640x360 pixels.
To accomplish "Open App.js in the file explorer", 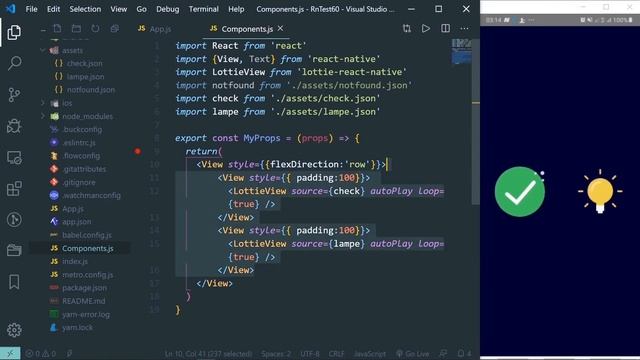I will [73, 209].
